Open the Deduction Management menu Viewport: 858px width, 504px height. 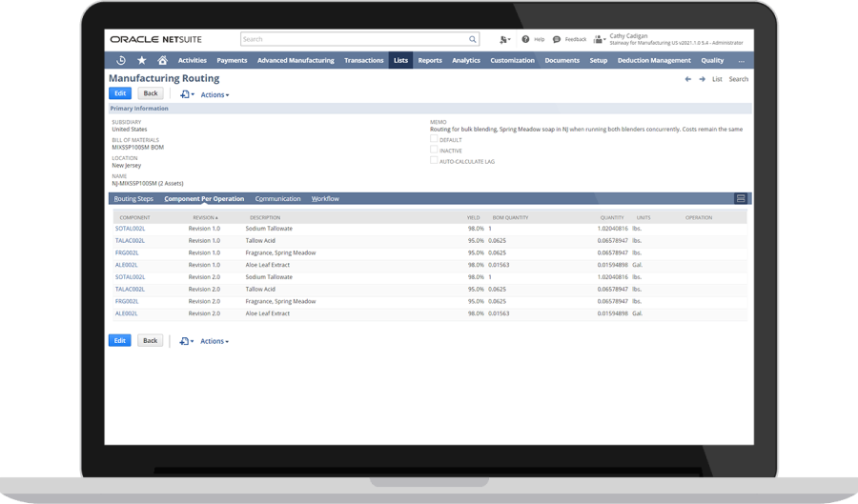[x=654, y=61]
